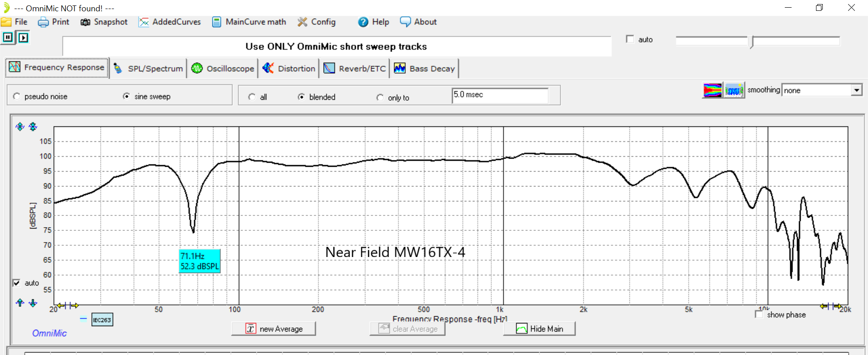Screen dimensions: 868x355
Task: Toggle the vertical-axis auto checkbox
Action: coord(17,283)
